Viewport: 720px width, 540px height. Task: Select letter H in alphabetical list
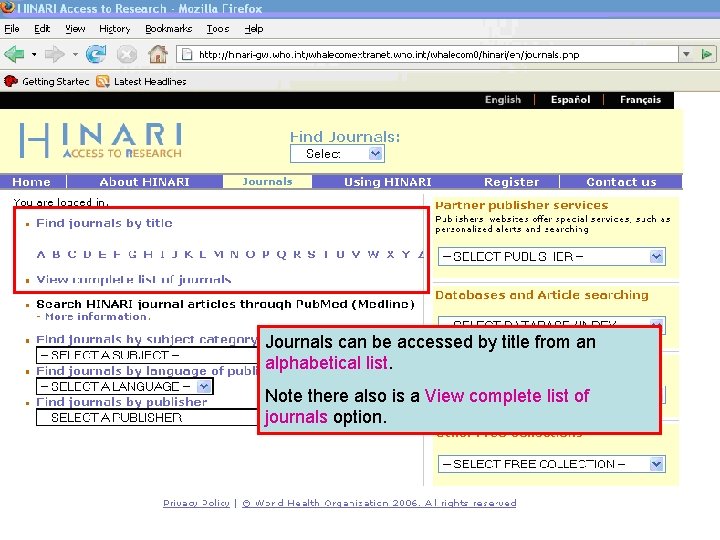(x=148, y=254)
